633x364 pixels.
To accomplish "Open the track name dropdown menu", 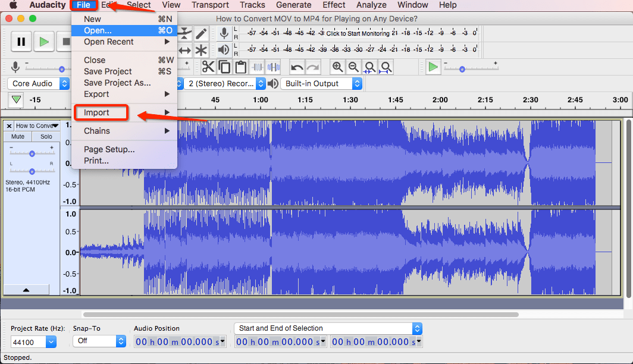I will pos(37,126).
